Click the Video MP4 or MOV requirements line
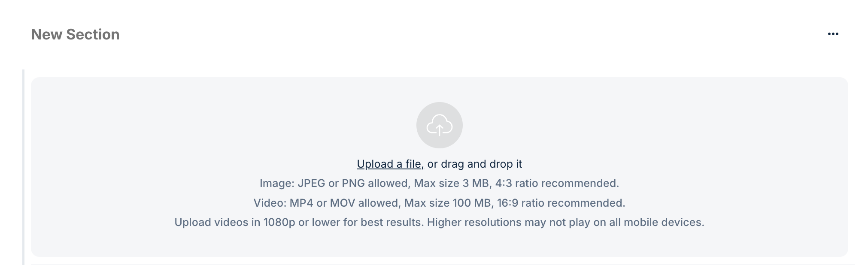 [439, 203]
